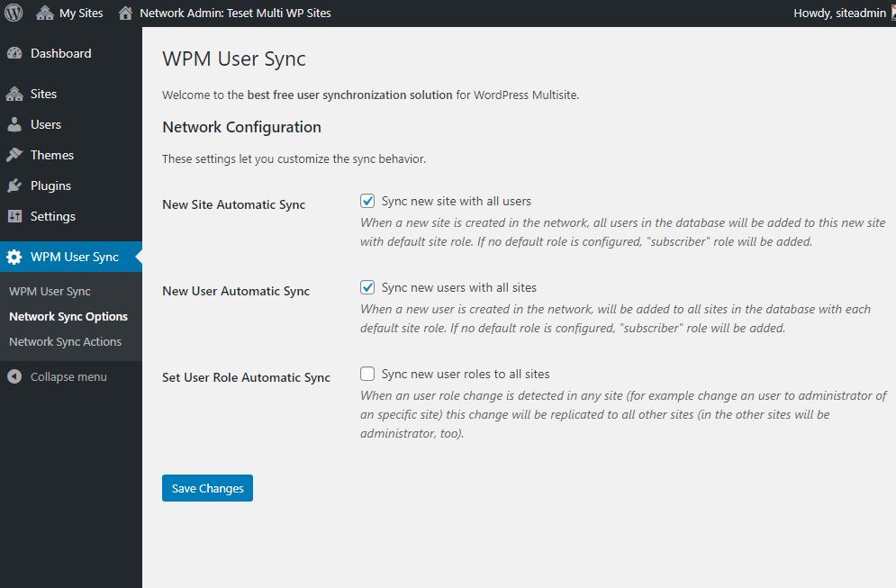Click the Sites sidebar icon
Viewport: 896px width, 588px height.
point(14,94)
